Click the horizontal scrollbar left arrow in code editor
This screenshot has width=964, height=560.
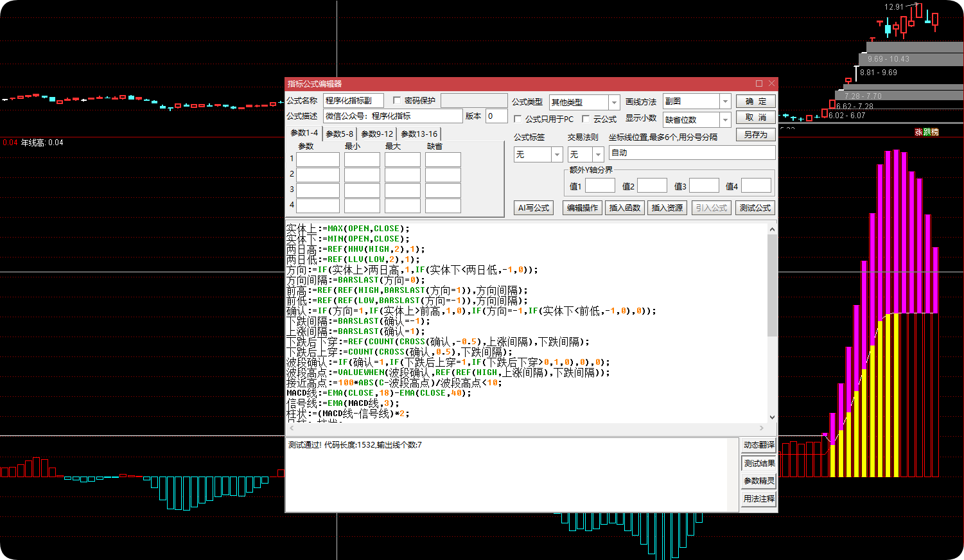(292, 428)
